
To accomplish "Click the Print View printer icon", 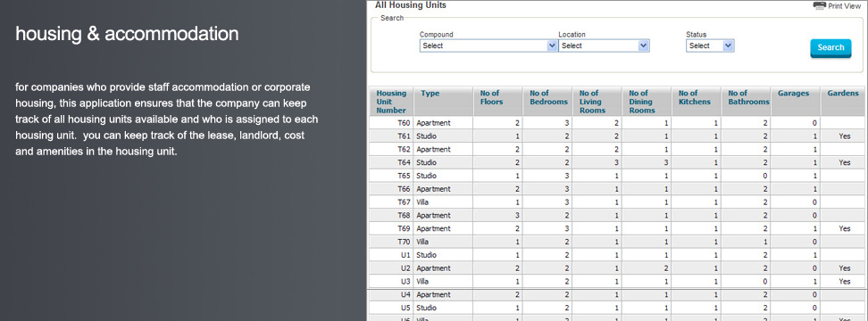I will [x=820, y=5].
